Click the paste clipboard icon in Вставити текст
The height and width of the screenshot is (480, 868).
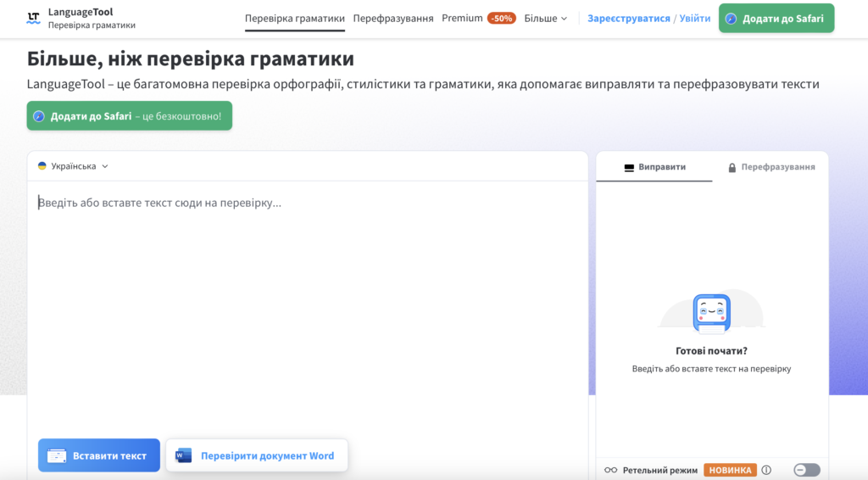[x=57, y=455]
